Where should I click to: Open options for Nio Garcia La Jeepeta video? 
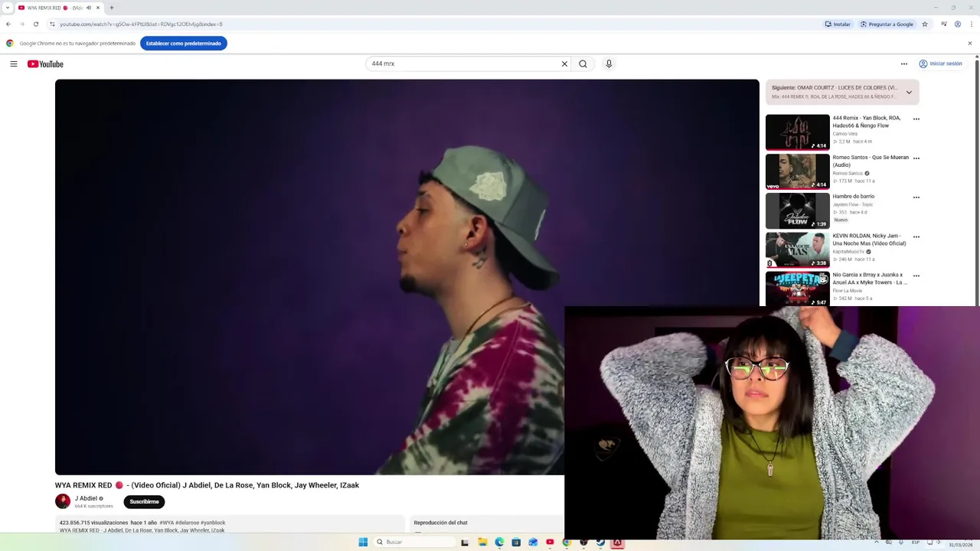[916, 275]
